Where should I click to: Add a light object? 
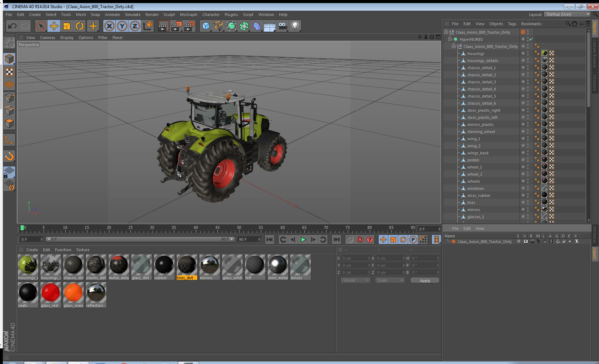[x=295, y=26]
